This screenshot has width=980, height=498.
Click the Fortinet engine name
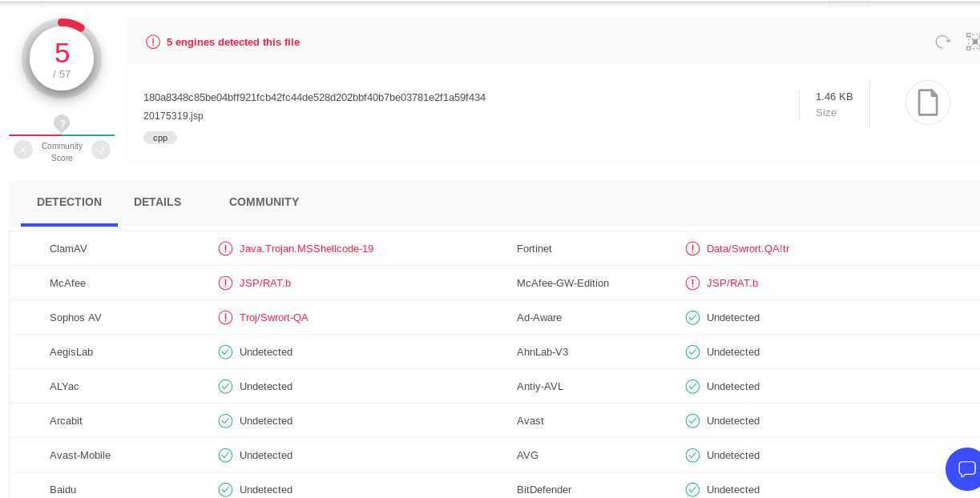[x=534, y=249]
